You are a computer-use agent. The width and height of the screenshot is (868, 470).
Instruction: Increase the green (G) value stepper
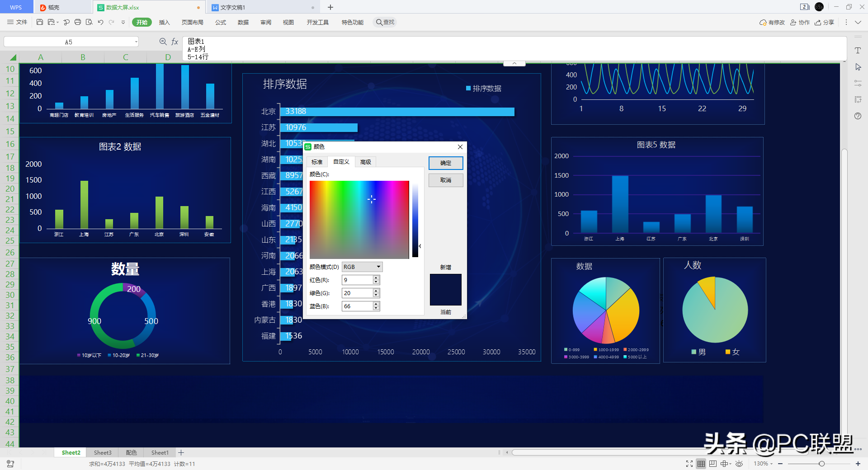coord(376,291)
